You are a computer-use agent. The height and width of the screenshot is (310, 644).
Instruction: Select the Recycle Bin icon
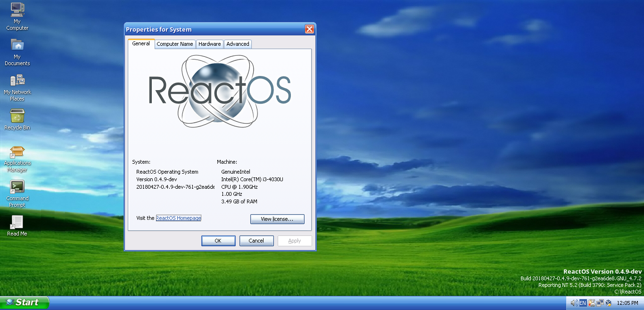coord(17,119)
